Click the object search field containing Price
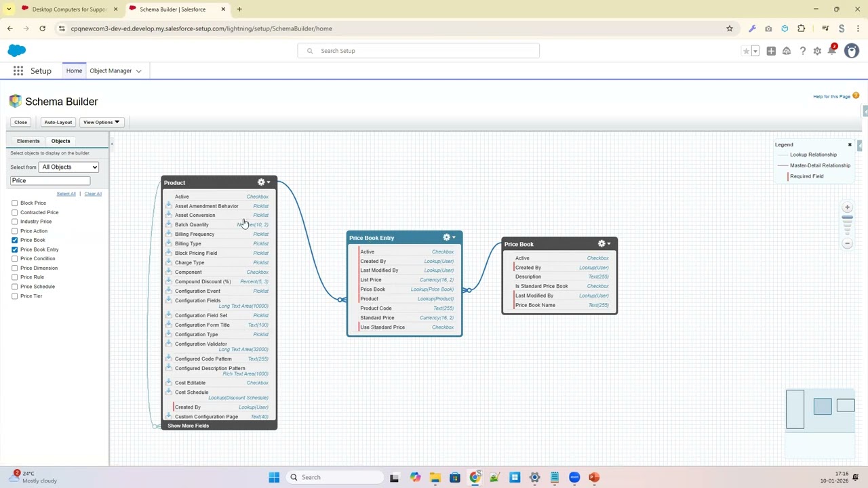The image size is (868, 488). (x=50, y=180)
